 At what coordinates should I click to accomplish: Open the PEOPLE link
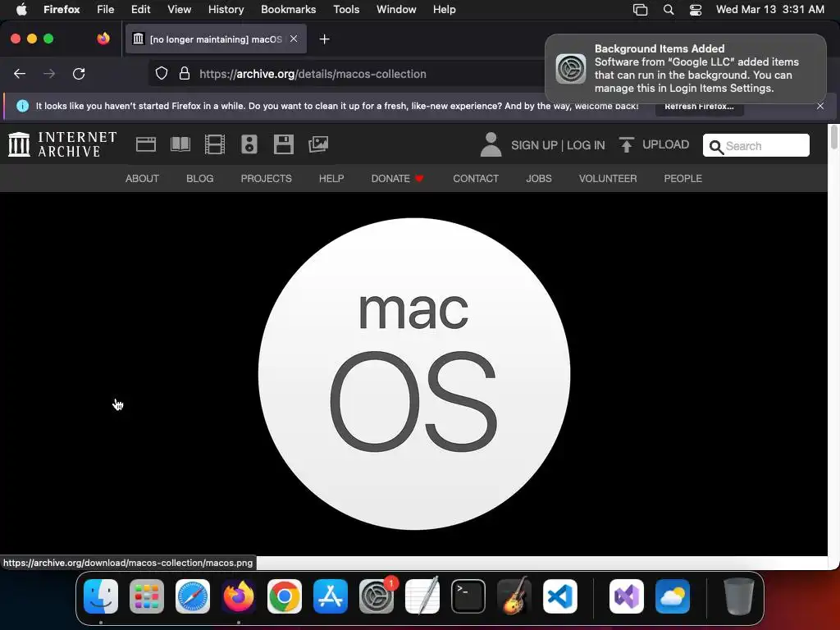[682, 178]
